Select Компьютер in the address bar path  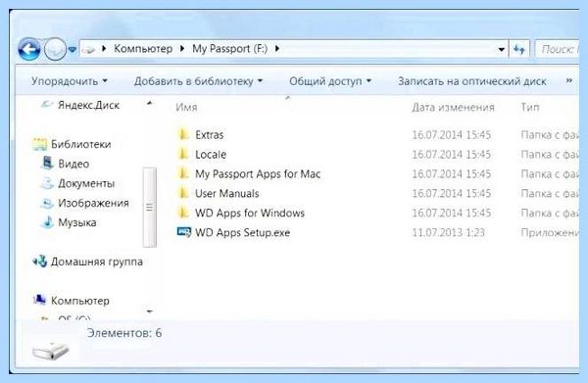[x=143, y=49]
